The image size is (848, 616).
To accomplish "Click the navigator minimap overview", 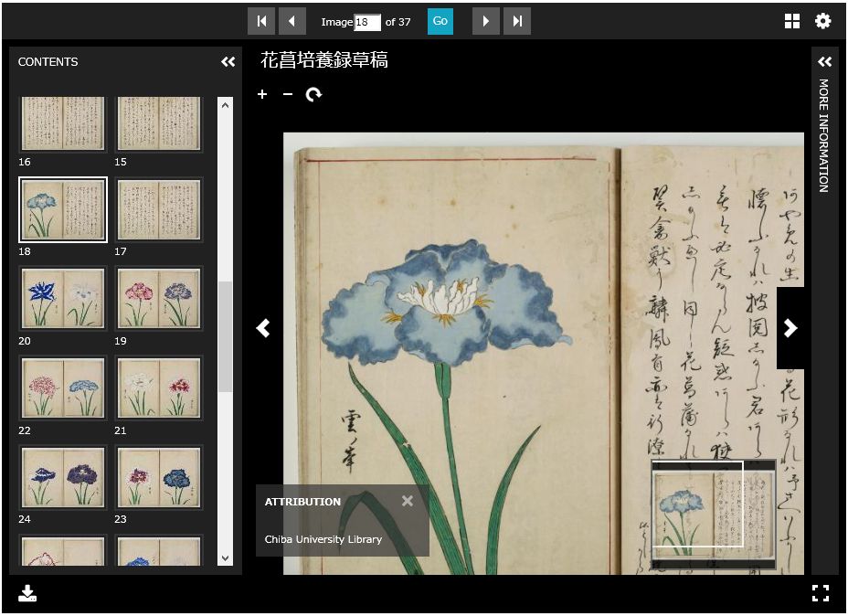I will click(x=714, y=514).
